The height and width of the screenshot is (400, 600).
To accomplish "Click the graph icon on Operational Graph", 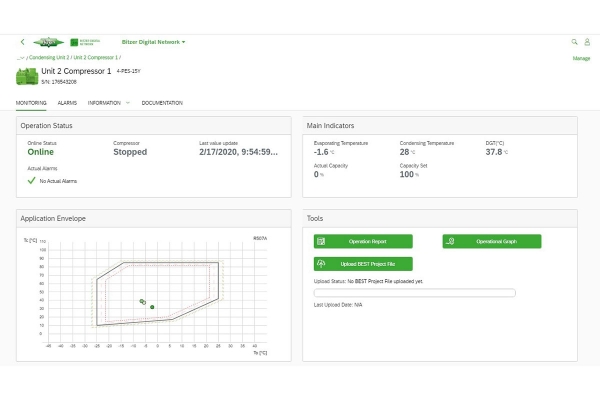I will pos(450,241).
